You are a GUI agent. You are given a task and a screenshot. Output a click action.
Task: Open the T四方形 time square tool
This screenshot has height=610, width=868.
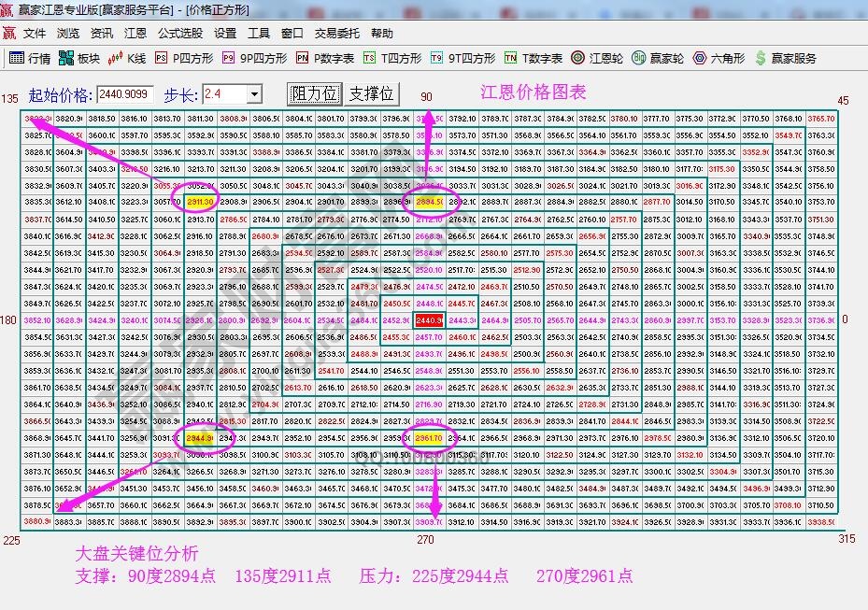[390, 57]
